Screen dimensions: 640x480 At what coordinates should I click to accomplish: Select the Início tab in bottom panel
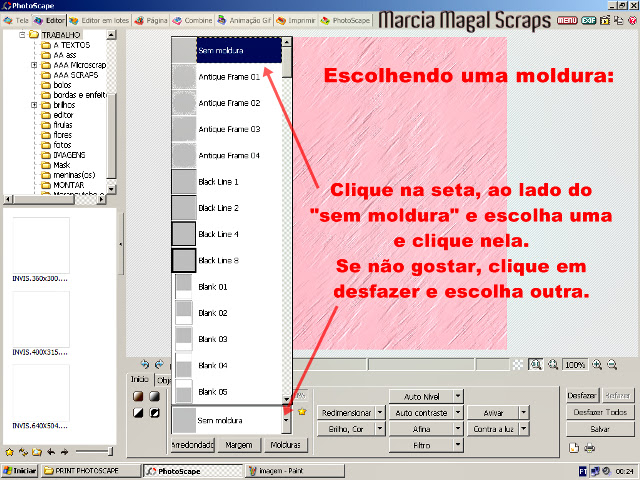point(140,379)
